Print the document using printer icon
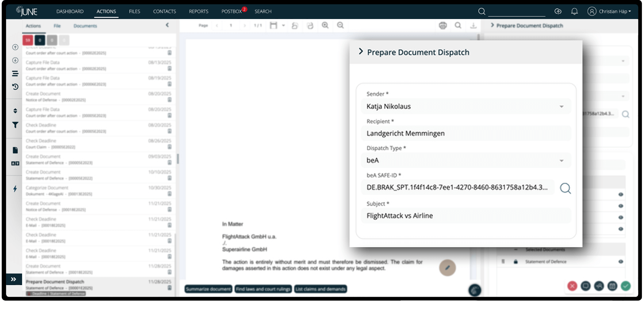 point(443,25)
